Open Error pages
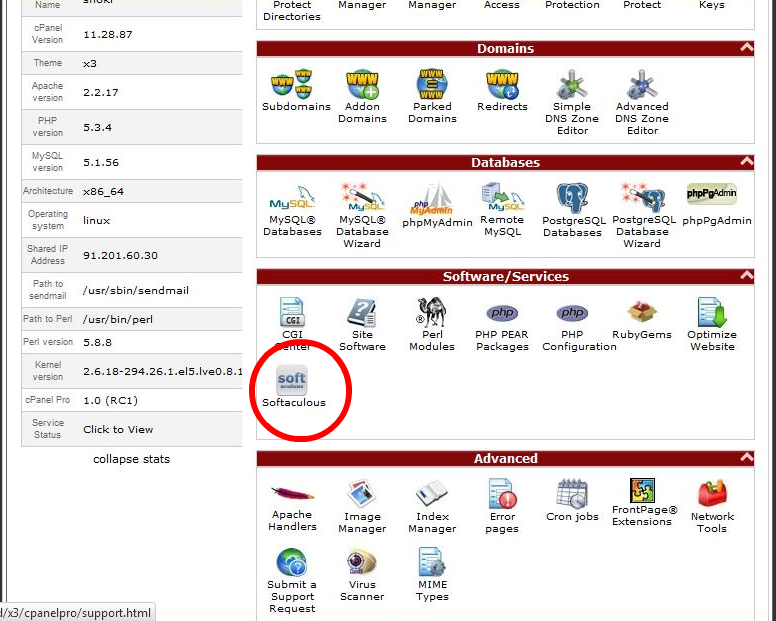Screen dimensions: 776x621 (x=502, y=506)
